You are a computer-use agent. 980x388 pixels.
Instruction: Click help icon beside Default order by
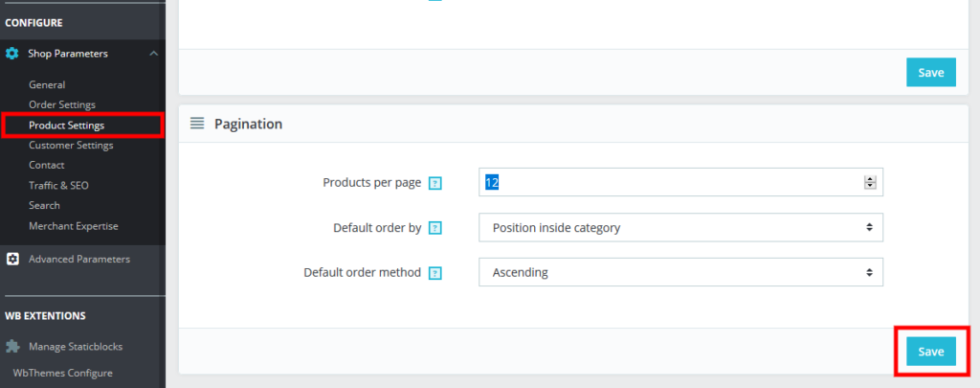435,228
